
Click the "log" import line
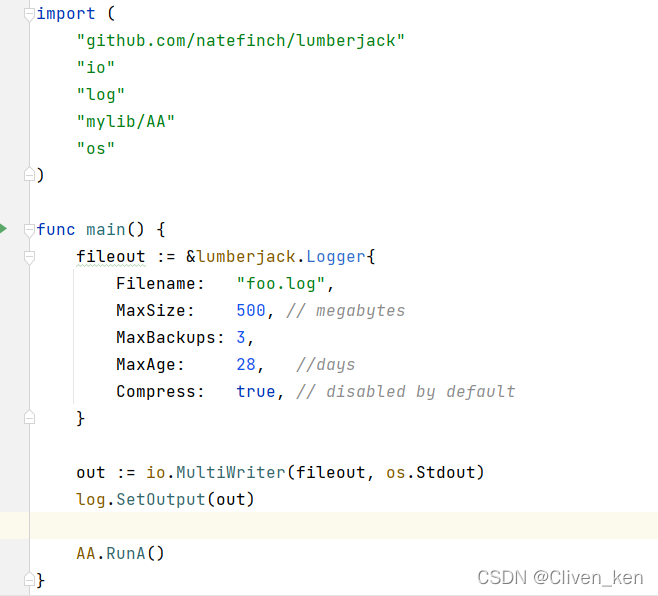point(101,94)
